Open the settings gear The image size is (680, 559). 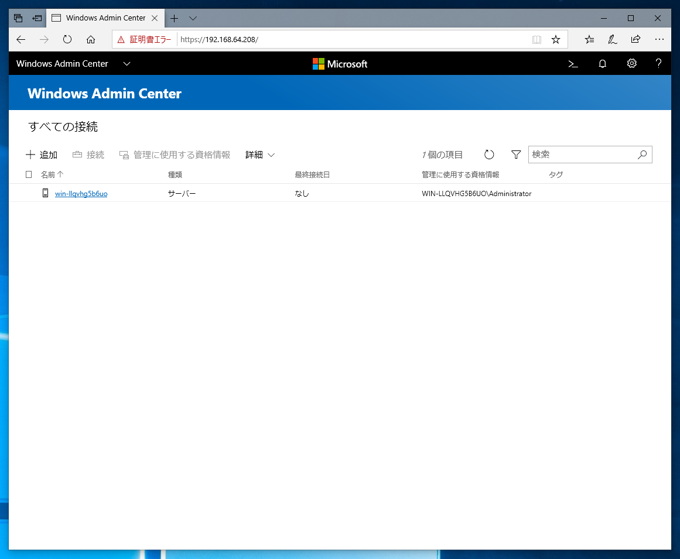(631, 64)
